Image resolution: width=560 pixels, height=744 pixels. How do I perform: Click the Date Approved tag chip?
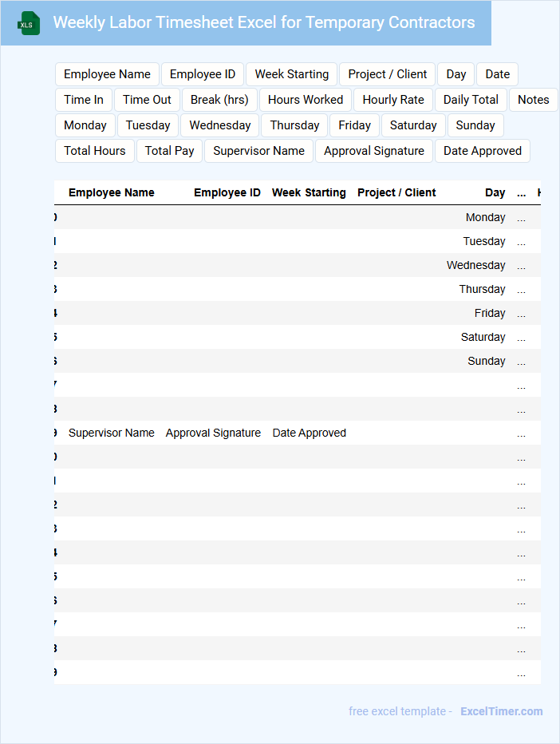pyautogui.click(x=483, y=151)
